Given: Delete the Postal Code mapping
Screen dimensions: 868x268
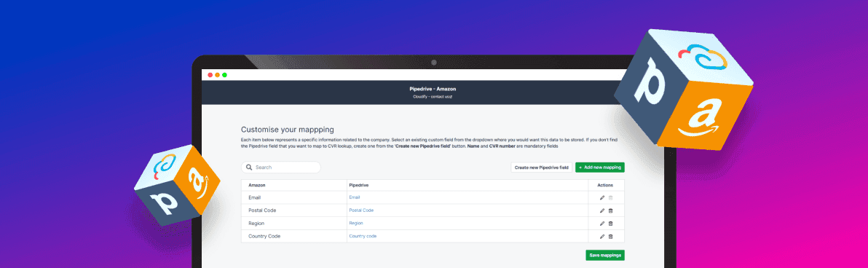Looking at the screenshot, I should coord(611,210).
